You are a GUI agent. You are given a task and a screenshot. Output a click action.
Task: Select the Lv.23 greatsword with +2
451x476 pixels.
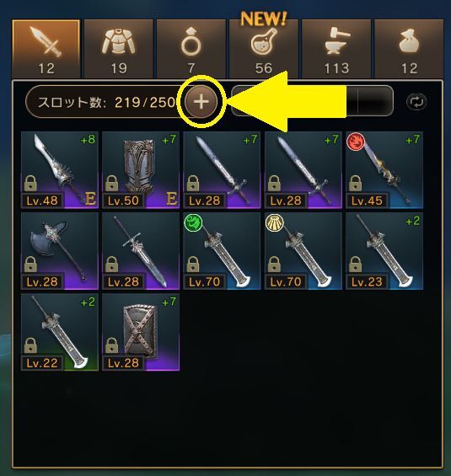pos(384,251)
